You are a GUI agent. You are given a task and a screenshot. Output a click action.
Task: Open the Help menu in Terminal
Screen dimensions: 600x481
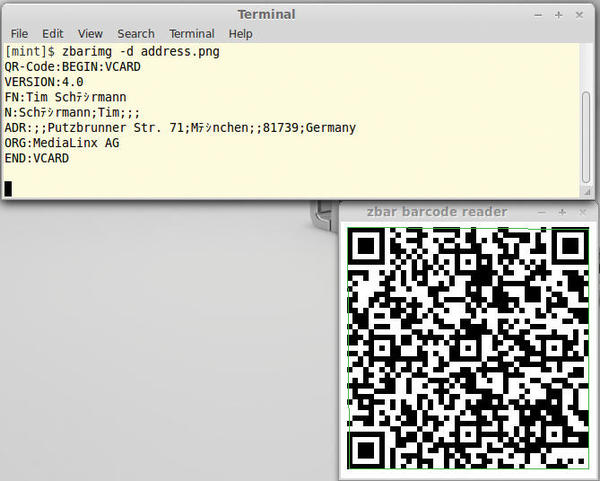pos(240,34)
